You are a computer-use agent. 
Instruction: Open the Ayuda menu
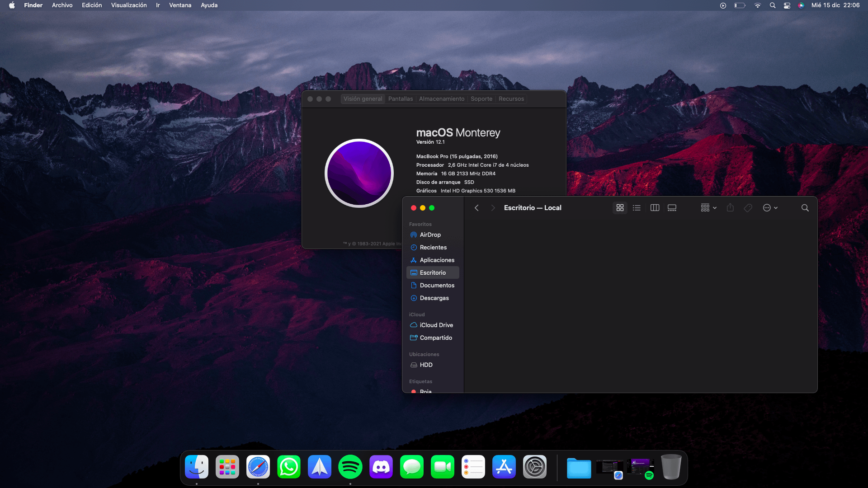pos(209,5)
